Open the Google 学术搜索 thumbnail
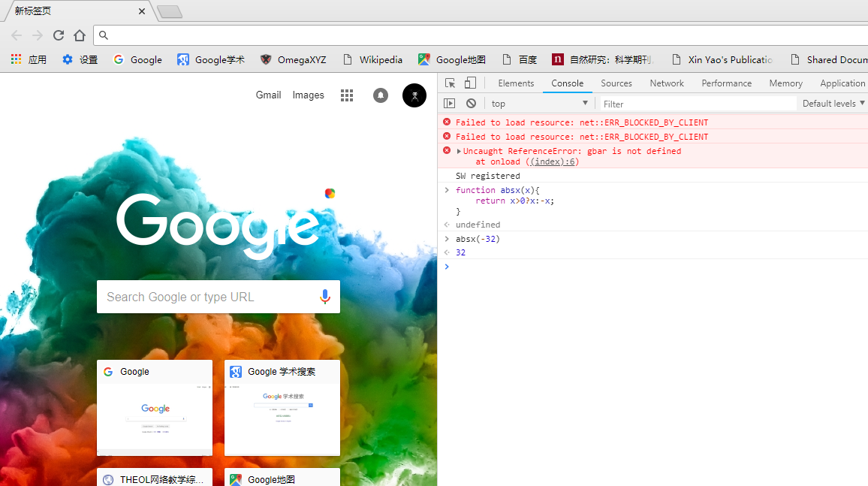 282,408
